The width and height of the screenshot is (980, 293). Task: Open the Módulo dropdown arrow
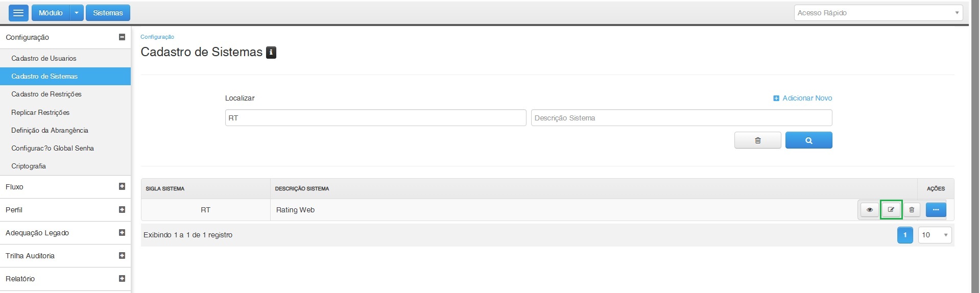(76, 13)
